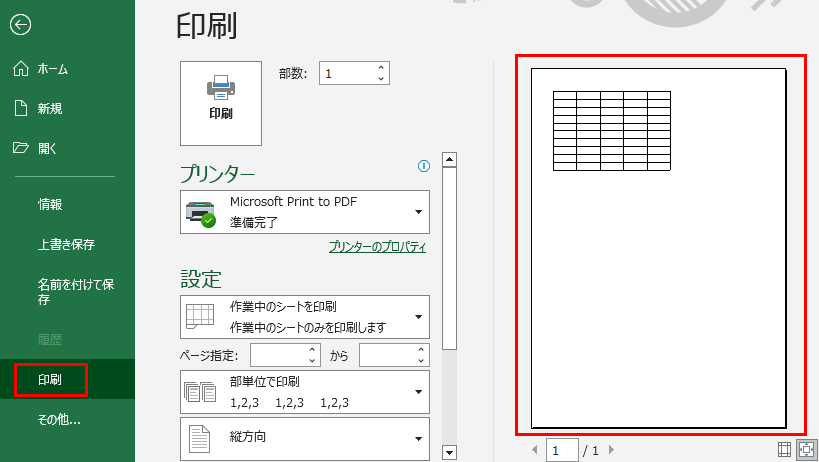The width and height of the screenshot is (819, 462).
Task: Open the Info page
Action: [50, 204]
